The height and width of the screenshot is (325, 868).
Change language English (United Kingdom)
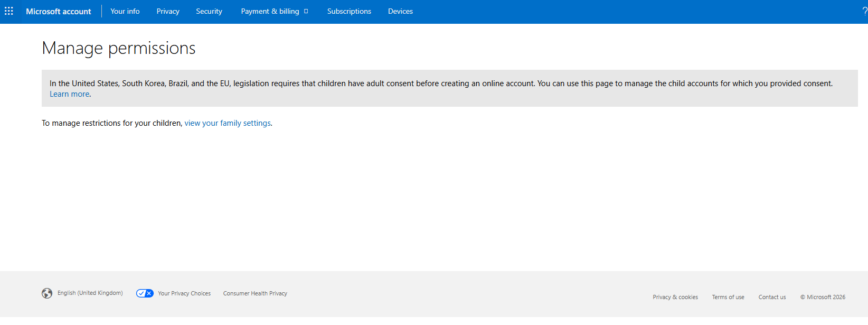coord(90,293)
